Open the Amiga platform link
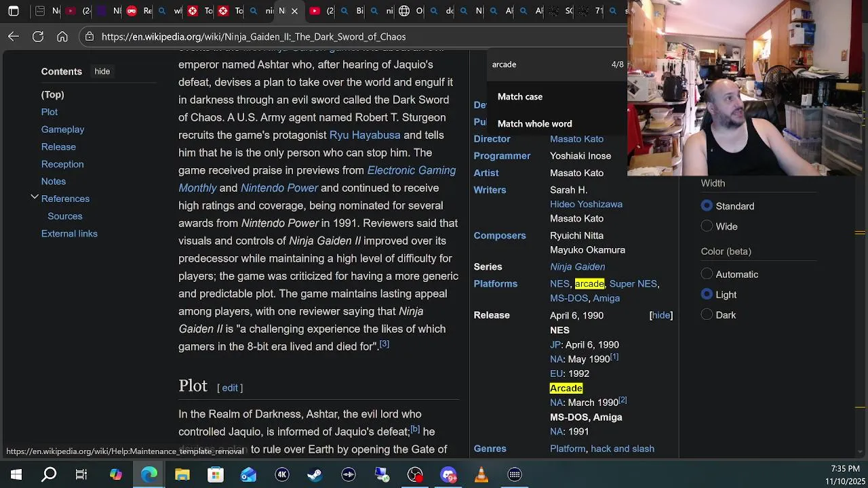868x488 pixels. (x=606, y=298)
